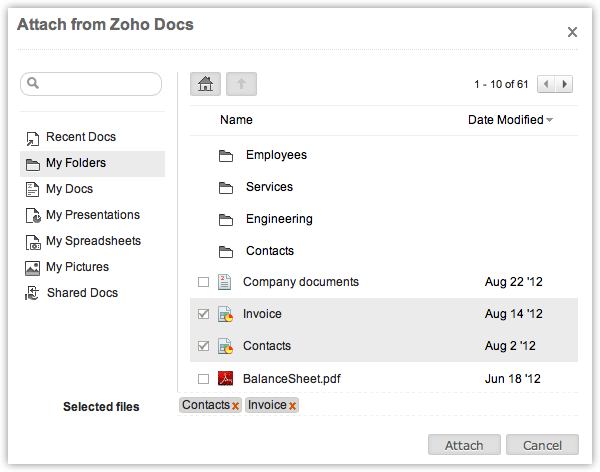Check the Company documents checkbox
This screenshot has height=472, width=600.
[203, 283]
